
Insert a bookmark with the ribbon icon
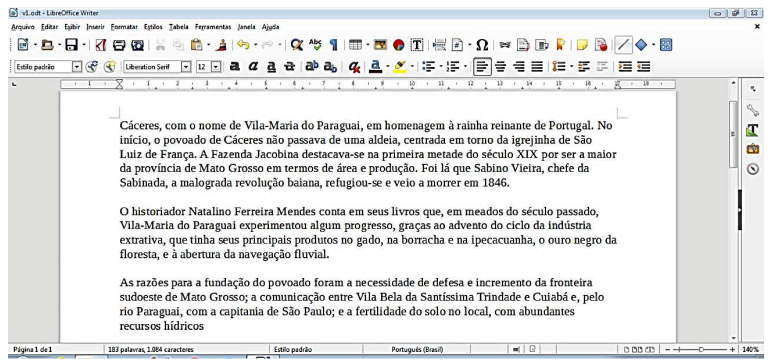(561, 45)
